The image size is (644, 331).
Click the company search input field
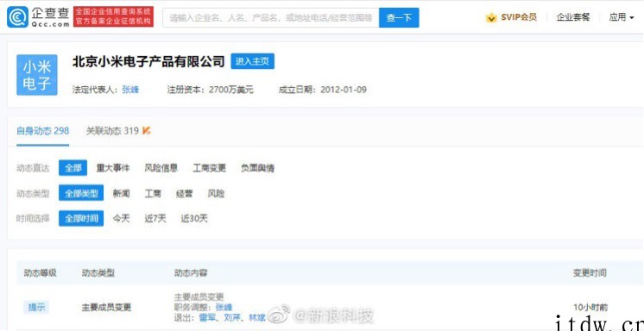pos(271,17)
